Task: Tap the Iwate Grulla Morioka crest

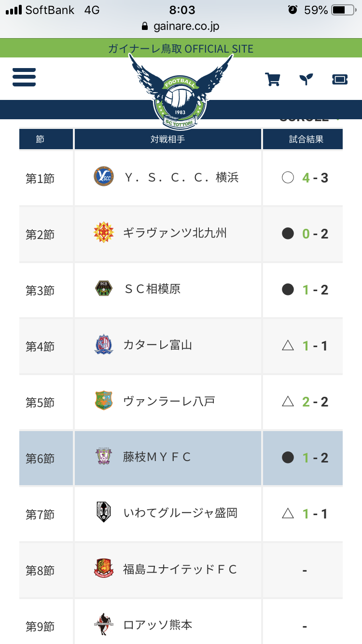Action: coord(103,513)
